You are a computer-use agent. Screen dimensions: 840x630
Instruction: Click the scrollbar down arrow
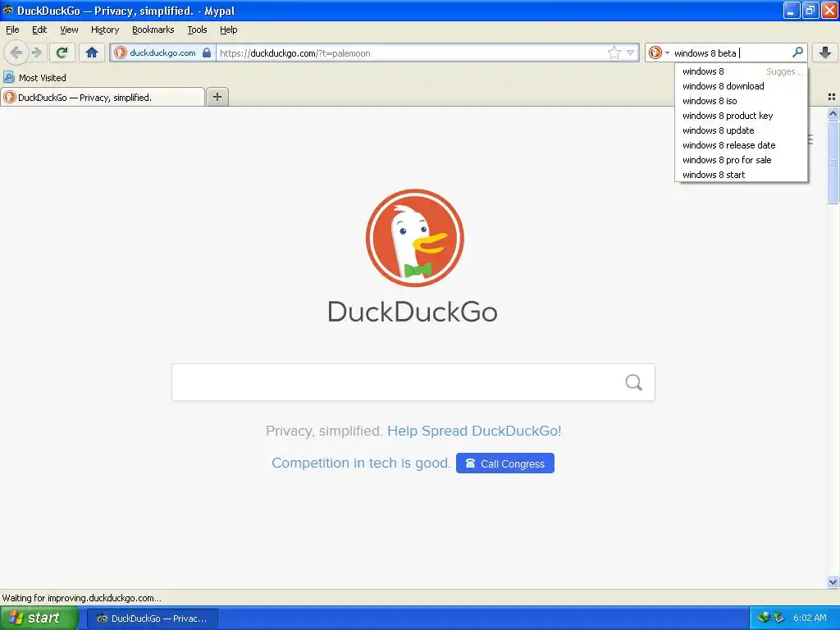click(833, 582)
